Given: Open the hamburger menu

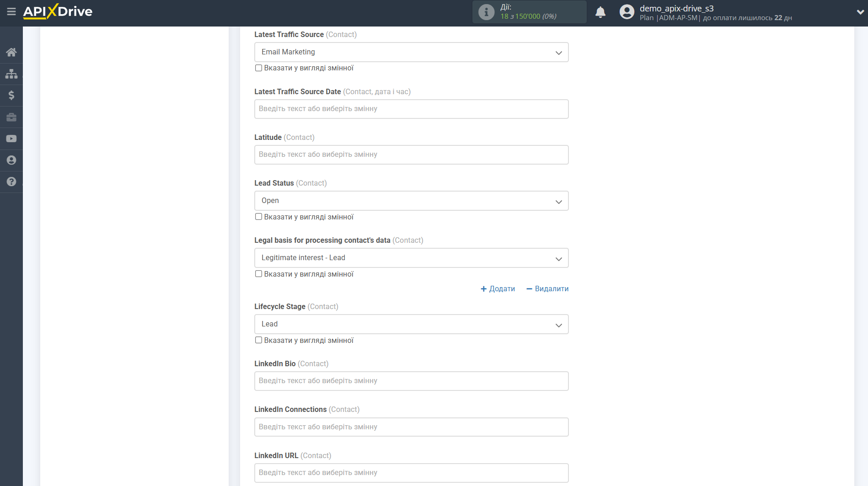Looking at the screenshot, I should click(x=11, y=11).
